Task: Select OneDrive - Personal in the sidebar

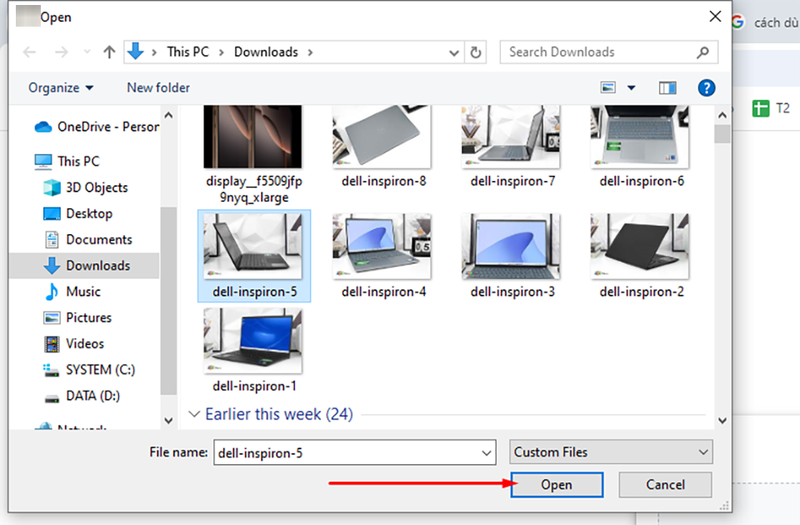Action: tap(96, 127)
